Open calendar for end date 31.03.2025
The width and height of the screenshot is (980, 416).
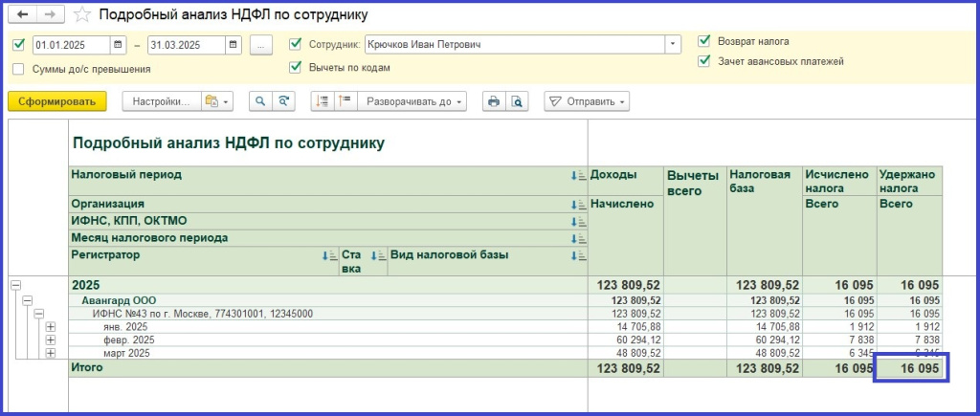[x=234, y=45]
